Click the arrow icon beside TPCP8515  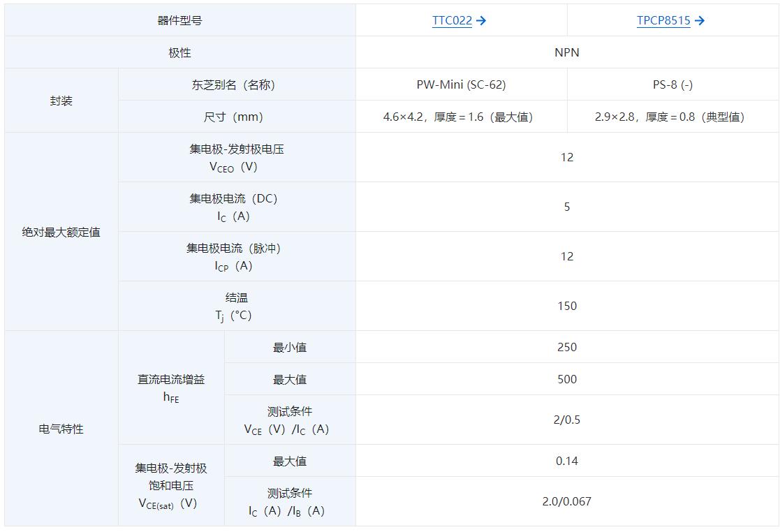(700, 20)
